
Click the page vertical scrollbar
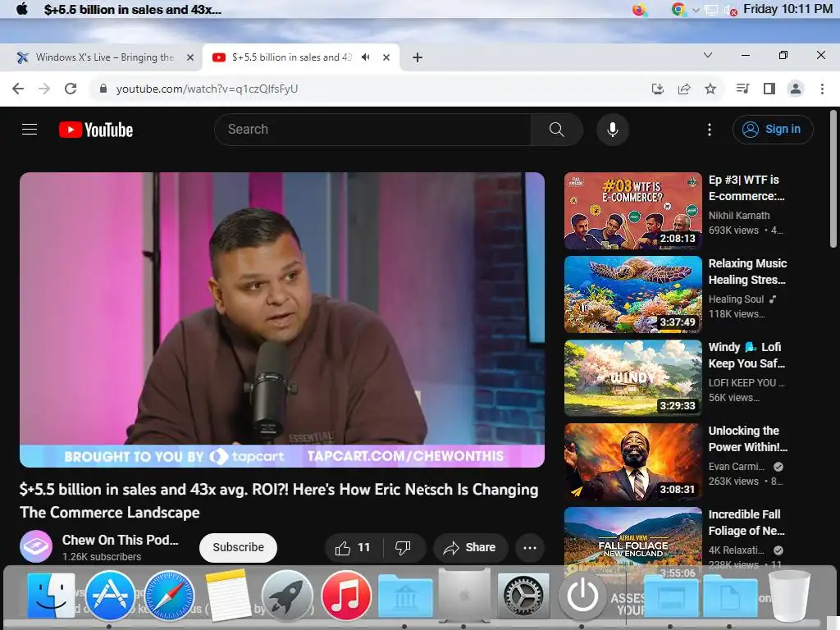833,178
